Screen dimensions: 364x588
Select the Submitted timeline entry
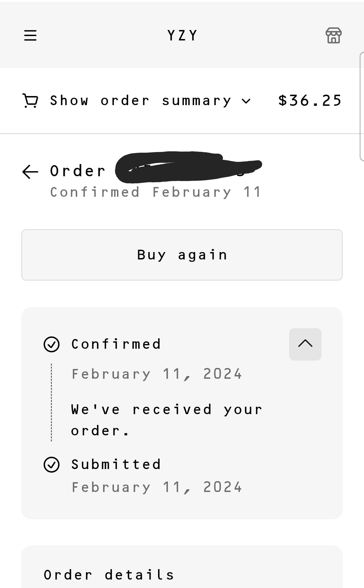click(116, 464)
